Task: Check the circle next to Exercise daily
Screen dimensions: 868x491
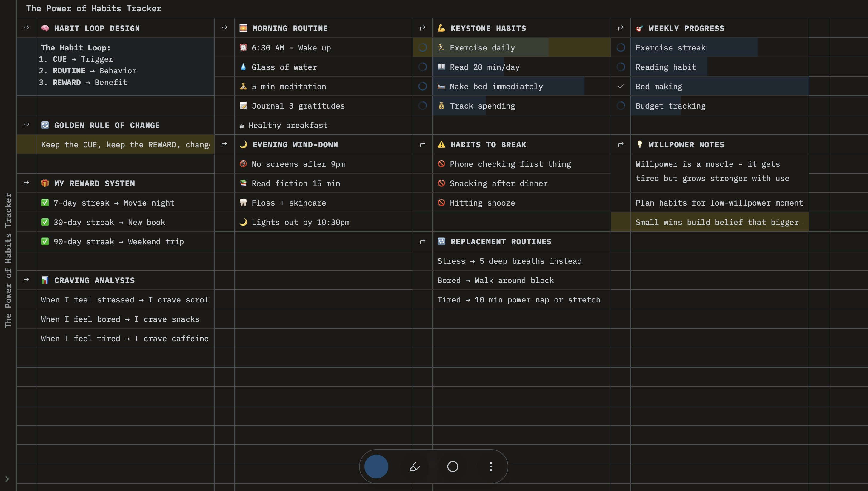Action: [x=423, y=47]
